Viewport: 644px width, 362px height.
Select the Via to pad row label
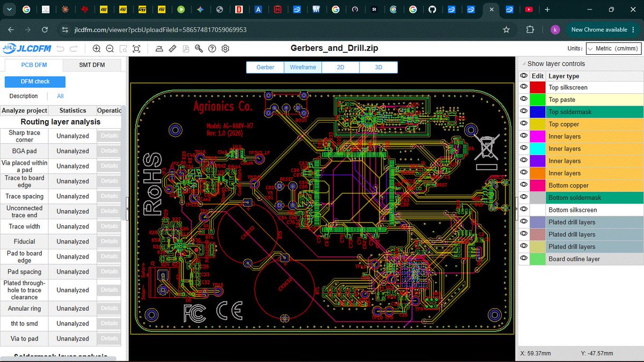[x=24, y=338]
